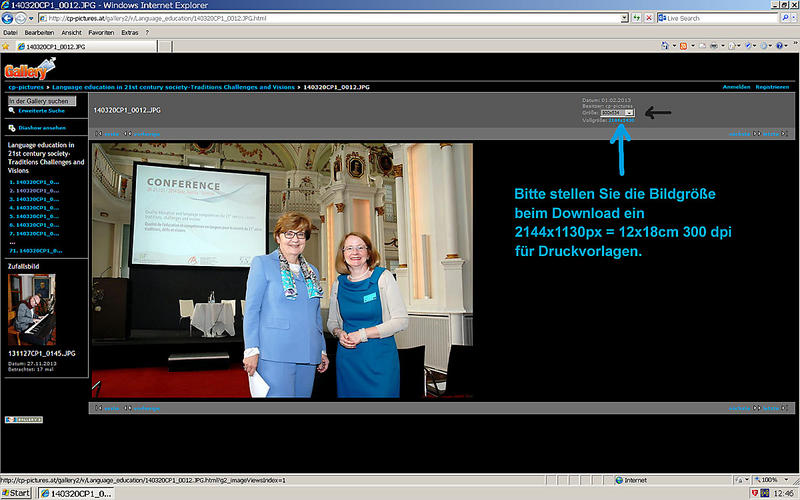The image size is (800, 500).
Task: Click the Erweiterte Suche magnifier icon
Action: [x=11, y=110]
